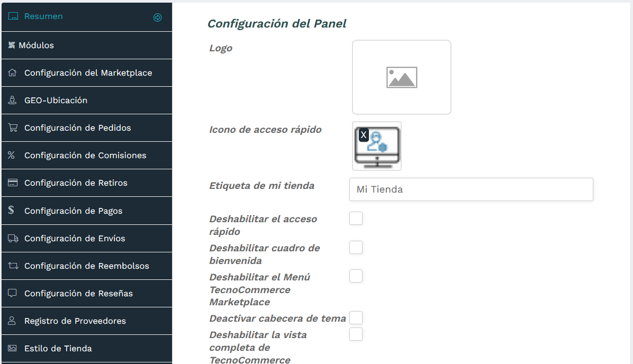Screen dimensions: 633x364
Task: Click the location pin icon for GEO-Ubicación
Action: 11,100
